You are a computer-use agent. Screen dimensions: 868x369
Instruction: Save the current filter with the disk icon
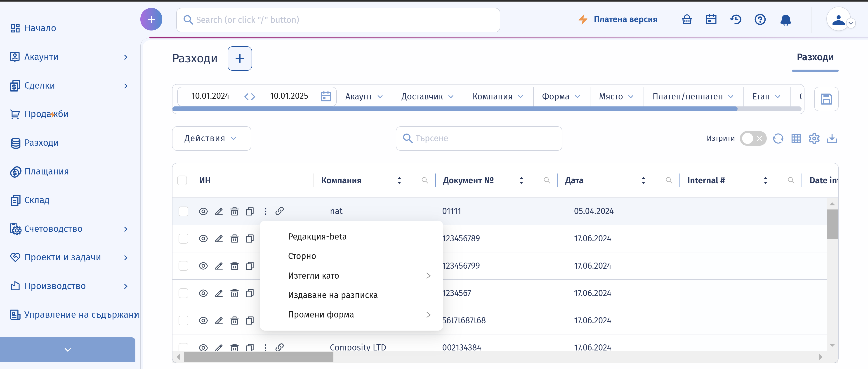826,99
